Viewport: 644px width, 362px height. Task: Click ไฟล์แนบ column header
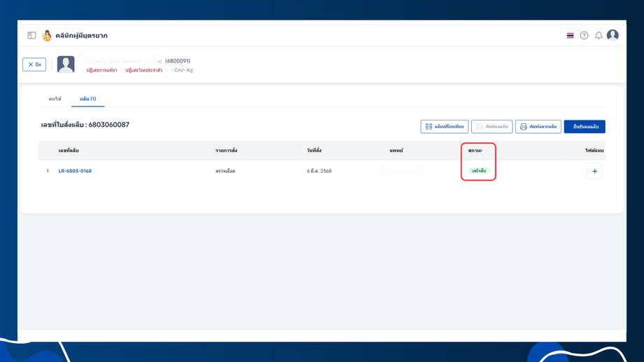coord(594,151)
